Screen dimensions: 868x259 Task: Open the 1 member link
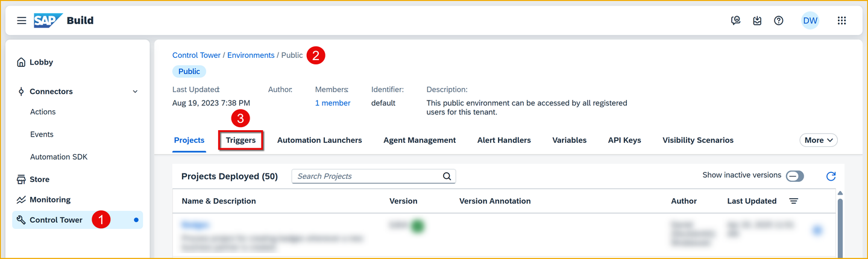pyautogui.click(x=333, y=103)
